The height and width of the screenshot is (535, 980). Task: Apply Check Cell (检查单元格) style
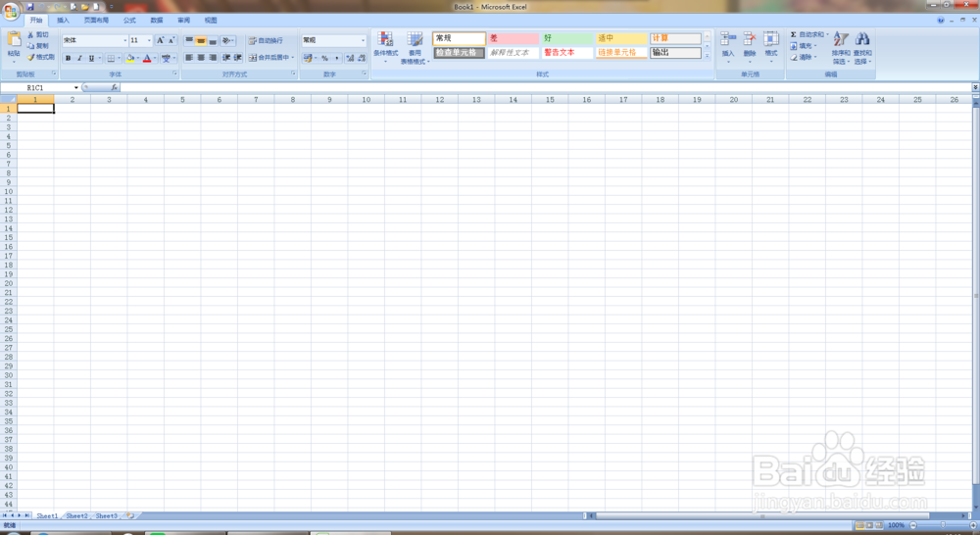pyautogui.click(x=459, y=53)
